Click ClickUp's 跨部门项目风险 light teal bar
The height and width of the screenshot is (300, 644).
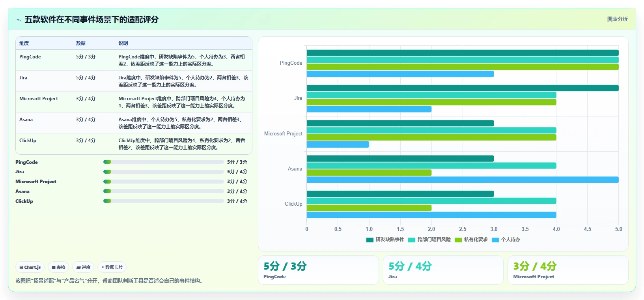pyautogui.click(x=431, y=201)
